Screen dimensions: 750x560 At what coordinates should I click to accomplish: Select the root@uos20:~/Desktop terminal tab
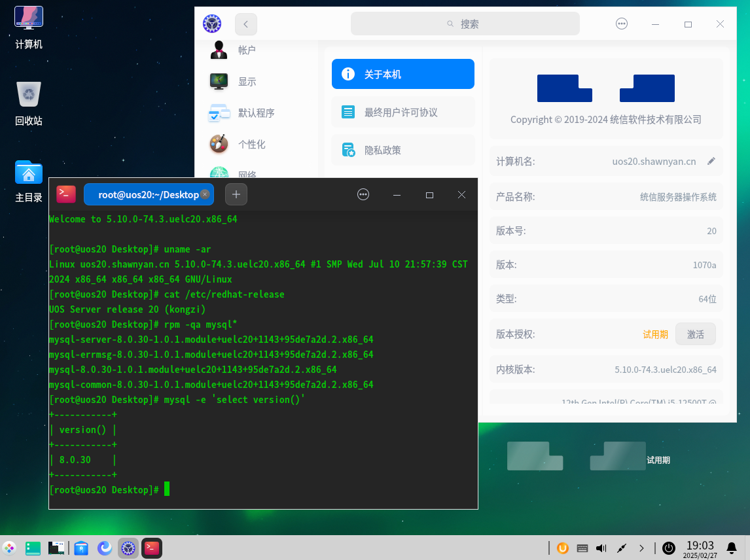(x=149, y=195)
